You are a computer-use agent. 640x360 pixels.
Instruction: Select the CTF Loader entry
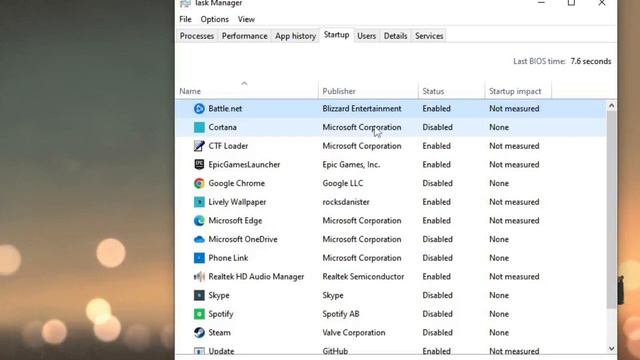pyautogui.click(x=228, y=146)
